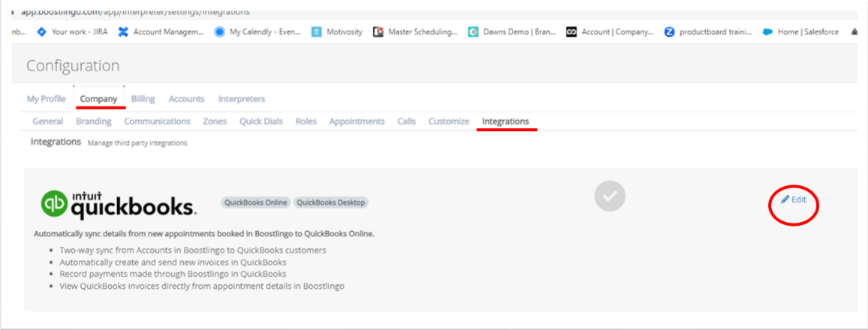Click 'Record payments made through Boostlingo' bullet

pyautogui.click(x=173, y=274)
